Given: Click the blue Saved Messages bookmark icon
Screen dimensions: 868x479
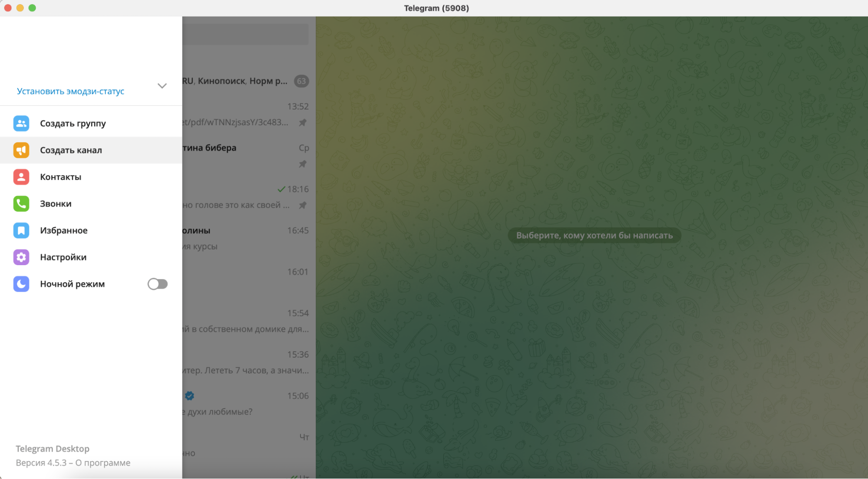Looking at the screenshot, I should 21,230.
